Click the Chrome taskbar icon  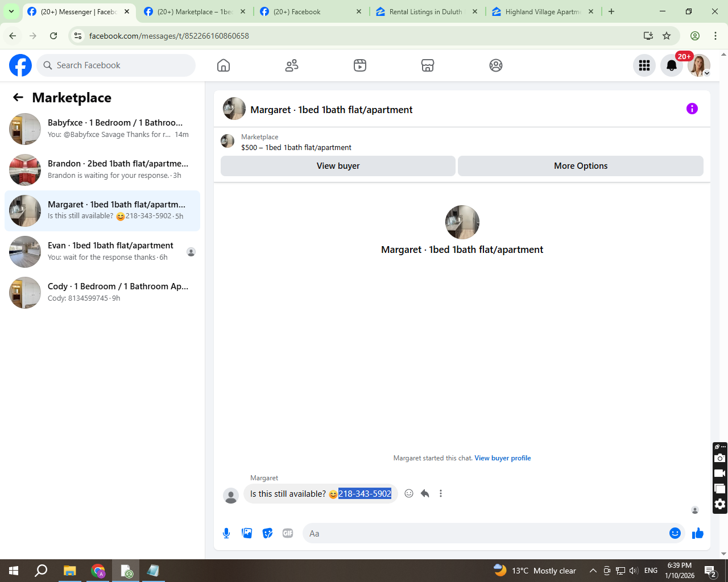pos(98,571)
